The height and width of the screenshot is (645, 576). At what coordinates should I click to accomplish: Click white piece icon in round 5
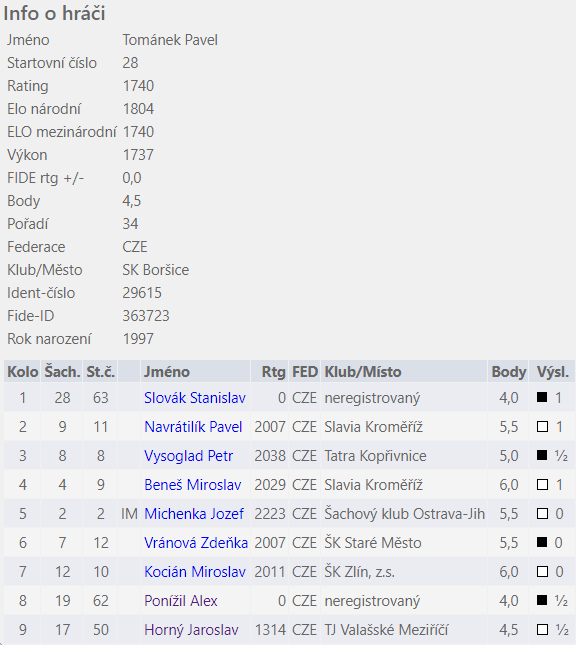pyautogui.click(x=542, y=513)
